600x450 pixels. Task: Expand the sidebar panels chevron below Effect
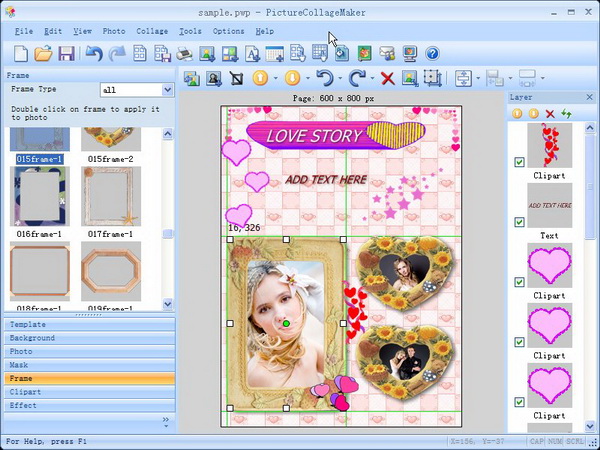166,422
